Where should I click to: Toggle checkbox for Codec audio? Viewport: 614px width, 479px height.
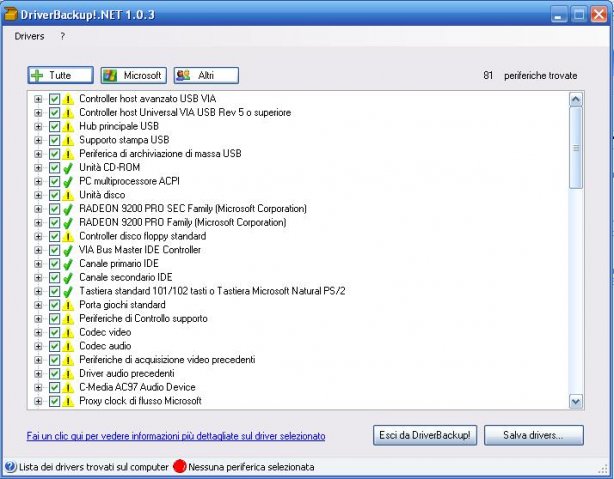pos(54,346)
